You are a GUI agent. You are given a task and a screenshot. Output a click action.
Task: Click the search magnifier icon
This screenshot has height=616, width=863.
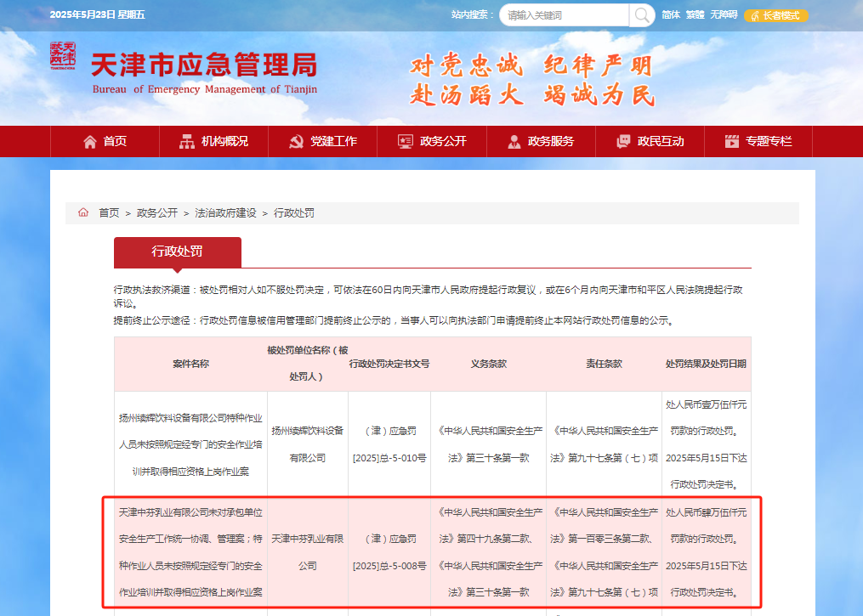point(642,14)
